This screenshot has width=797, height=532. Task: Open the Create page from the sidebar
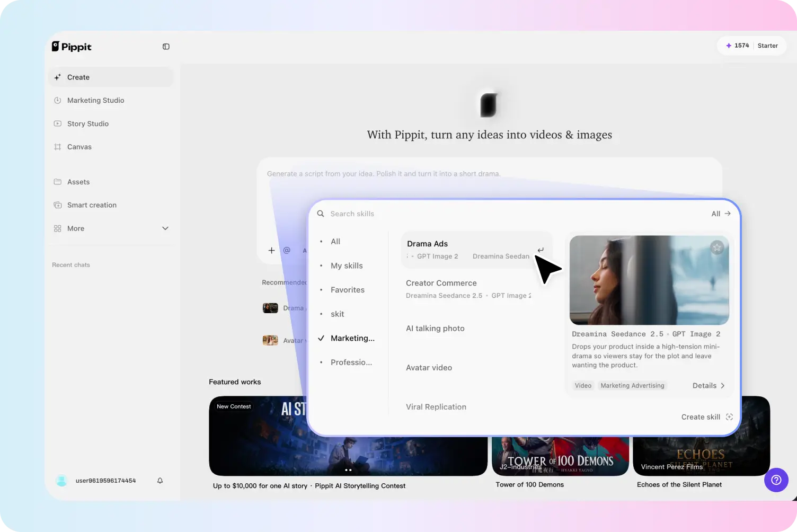tap(111, 77)
